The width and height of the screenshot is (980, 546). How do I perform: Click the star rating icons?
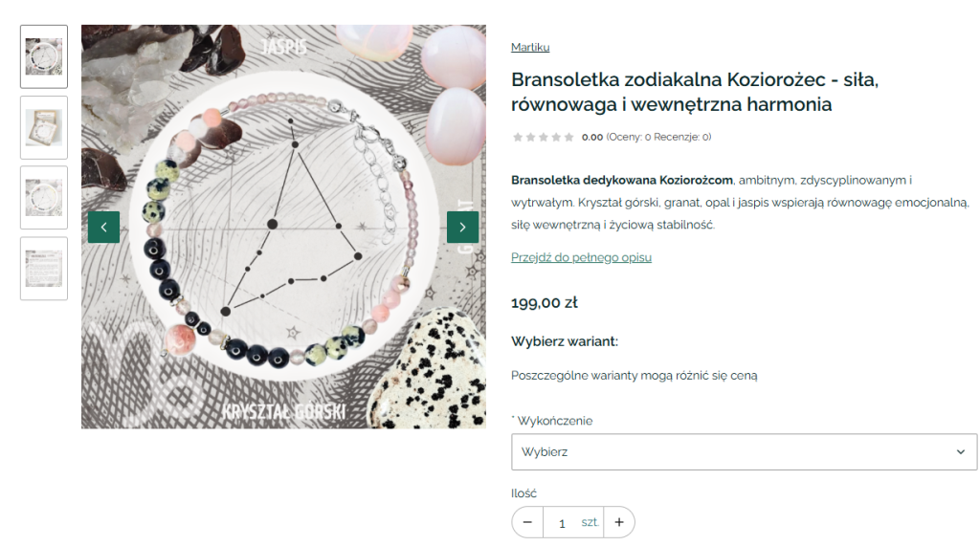coord(544,137)
